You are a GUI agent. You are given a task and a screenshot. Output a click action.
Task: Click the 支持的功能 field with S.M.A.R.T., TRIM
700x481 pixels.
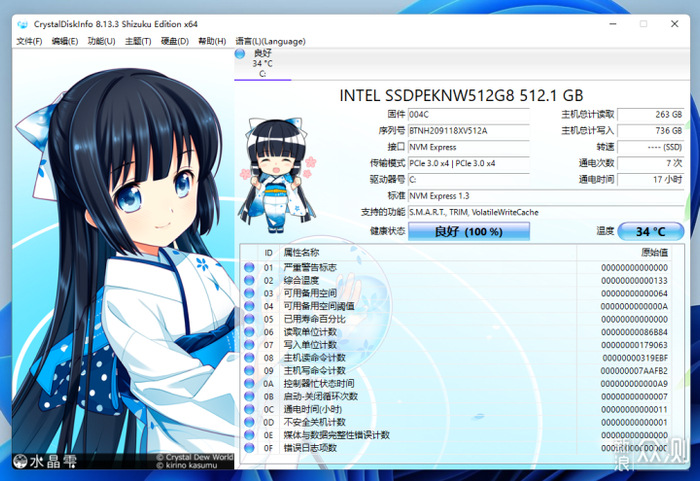(546, 212)
